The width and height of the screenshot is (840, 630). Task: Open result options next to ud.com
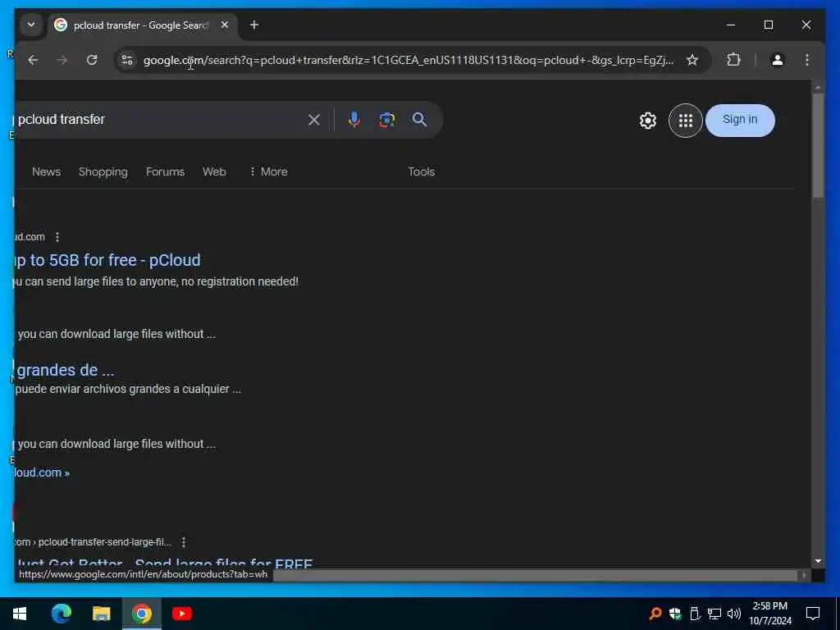click(57, 237)
